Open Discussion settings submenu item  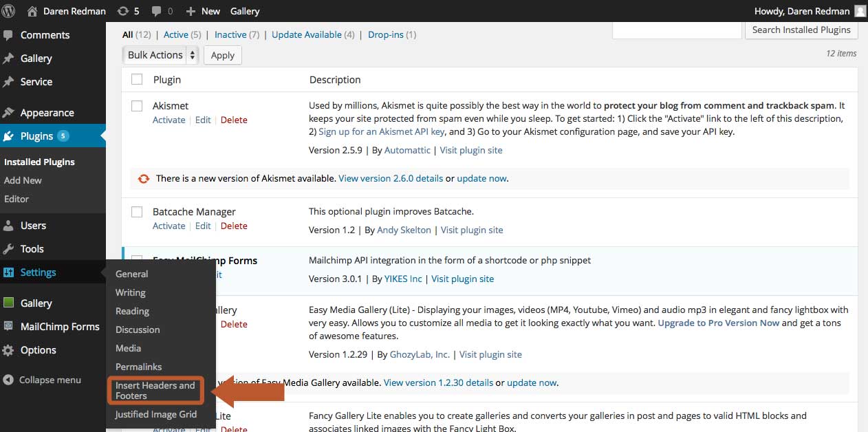coord(138,330)
